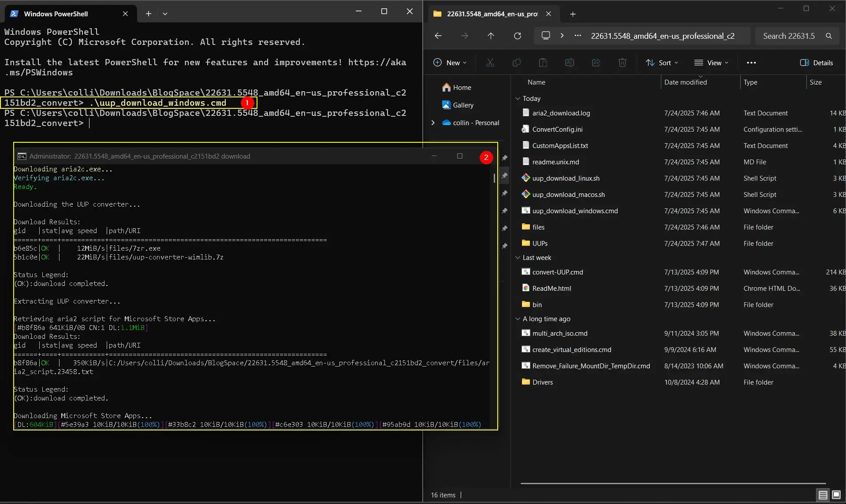Select the readme.unix.md file
This screenshot has height=504, width=846.
click(555, 162)
